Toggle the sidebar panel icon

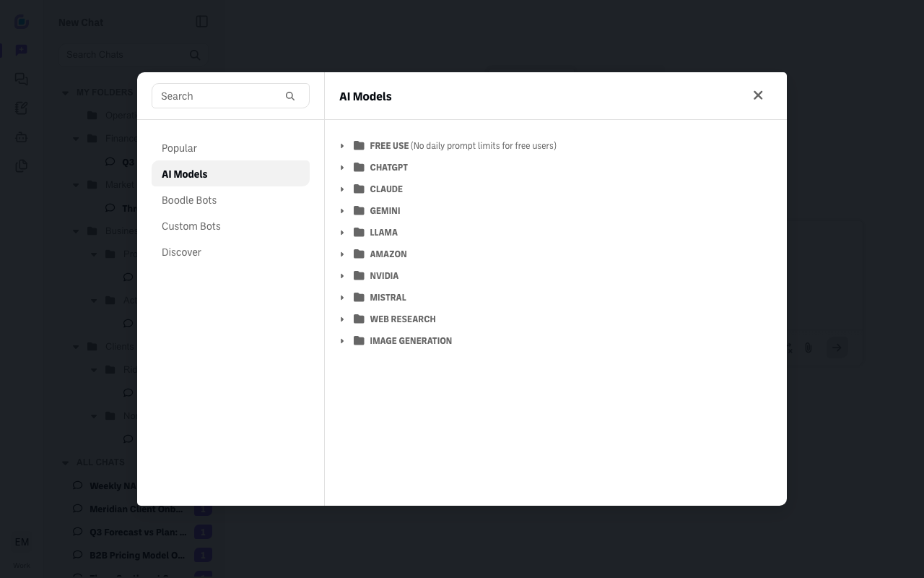tap(202, 22)
